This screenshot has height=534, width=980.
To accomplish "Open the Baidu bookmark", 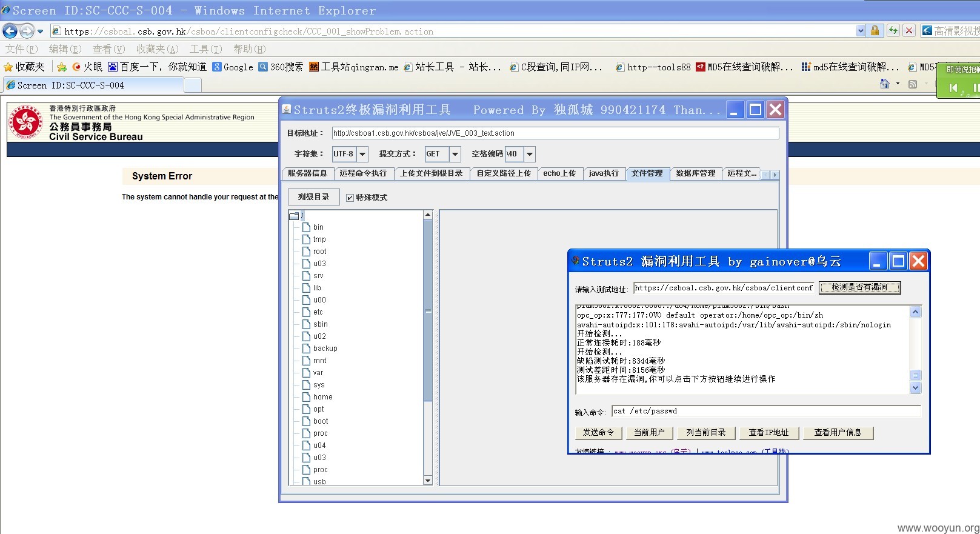I will [157, 67].
